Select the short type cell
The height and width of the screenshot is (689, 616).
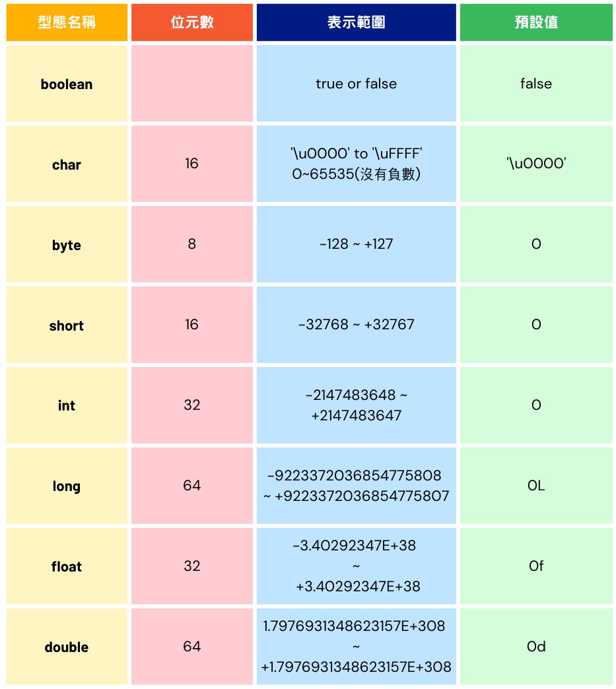click(67, 325)
